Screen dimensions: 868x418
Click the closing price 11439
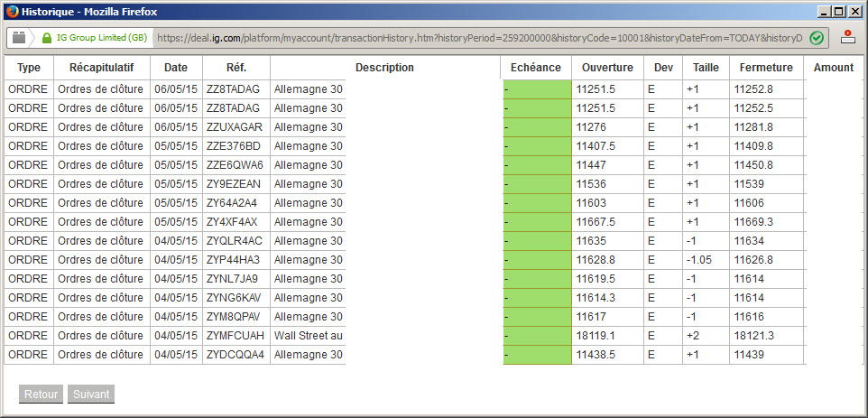749,354
